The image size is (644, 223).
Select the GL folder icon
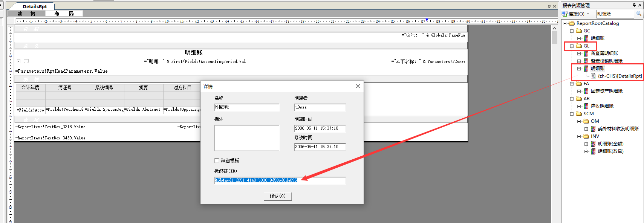pyautogui.click(x=579, y=46)
